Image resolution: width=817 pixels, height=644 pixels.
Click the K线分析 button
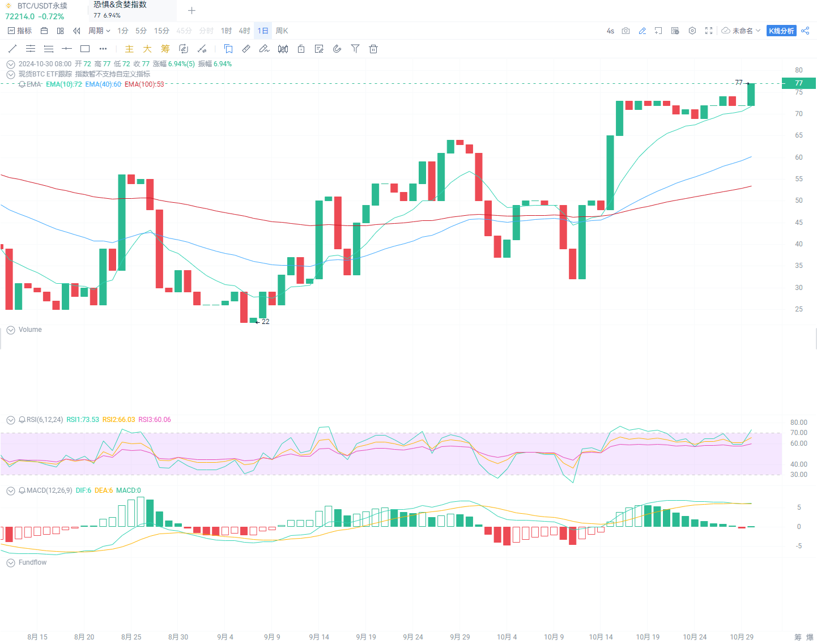781,31
